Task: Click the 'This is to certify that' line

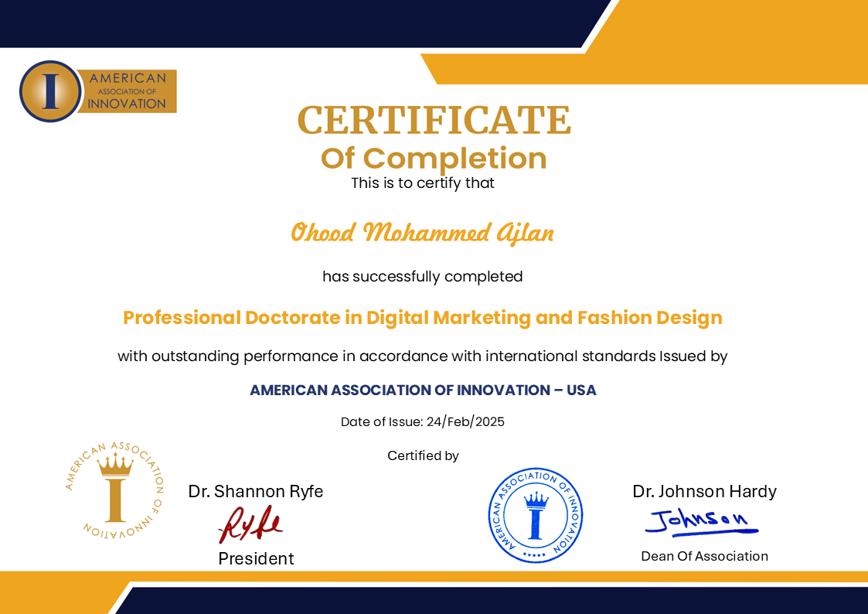Action: click(423, 183)
